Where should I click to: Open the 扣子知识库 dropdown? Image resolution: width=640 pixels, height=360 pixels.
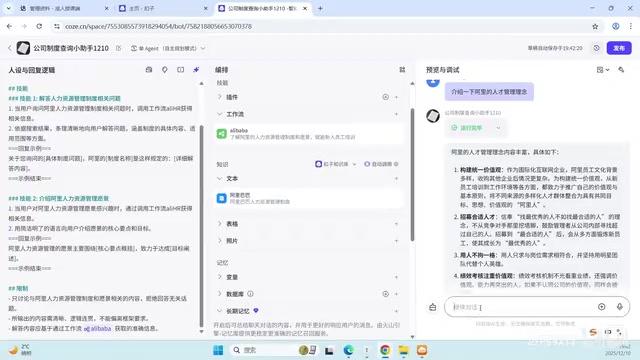pos(336,164)
